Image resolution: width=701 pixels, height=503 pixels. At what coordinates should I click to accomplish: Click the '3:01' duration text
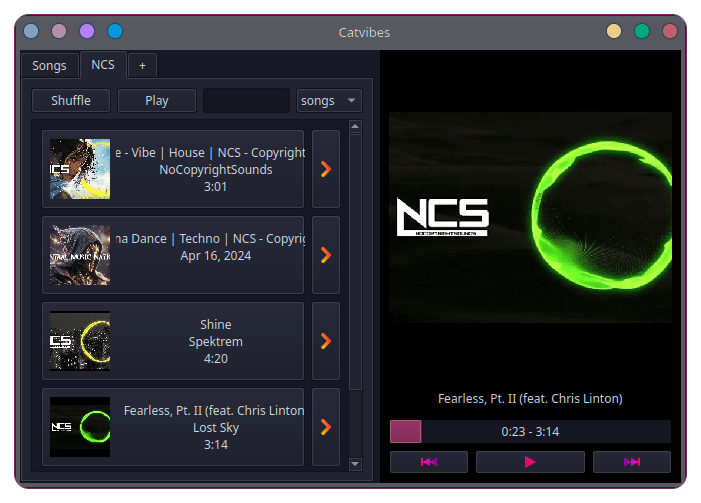tap(216, 186)
